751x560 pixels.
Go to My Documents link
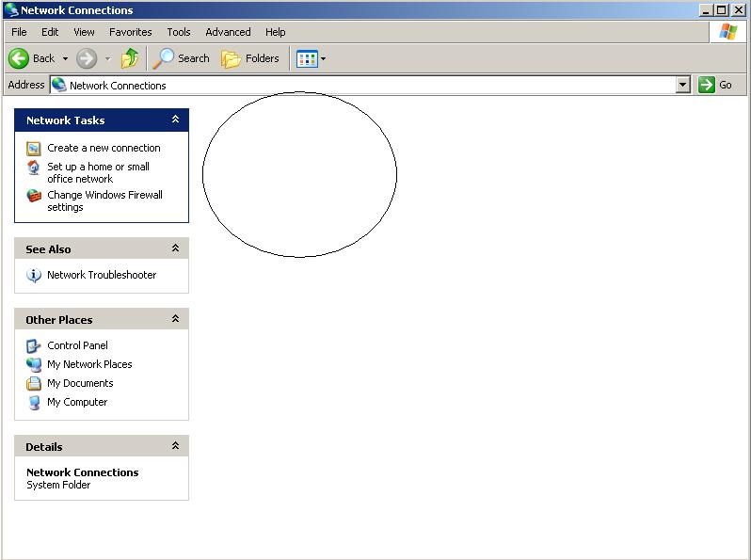pyautogui.click(x=80, y=383)
